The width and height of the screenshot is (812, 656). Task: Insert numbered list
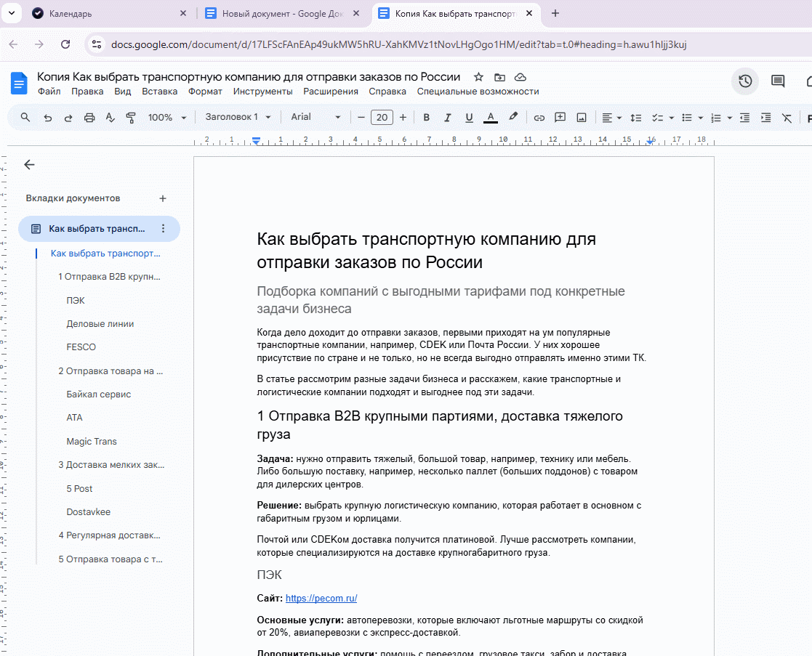tap(715, 118)
